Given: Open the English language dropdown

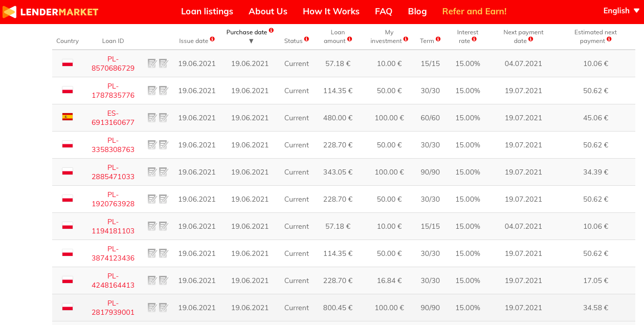Looking at the screenshot, I should (620, 11).
